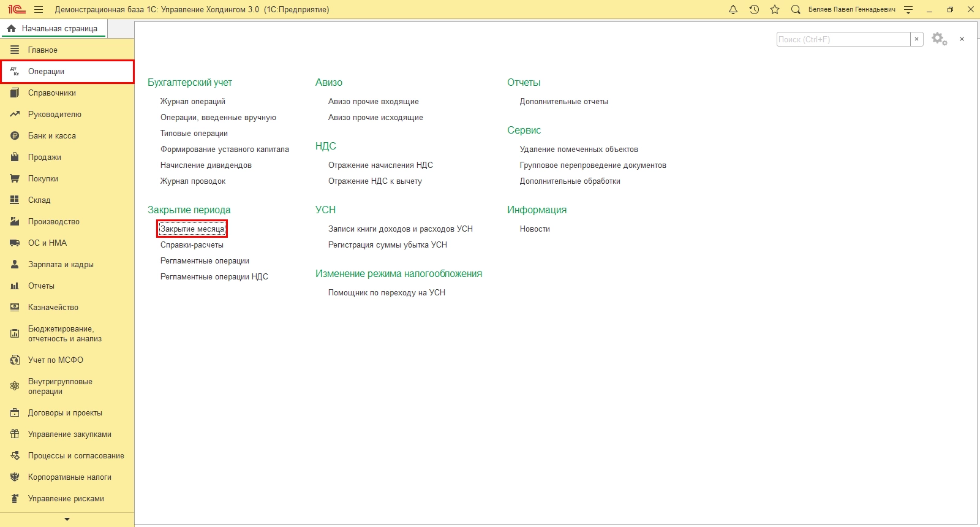Open the Руководителю section
Viewport: 980px width, 527px height.
(x=67, y=115)
